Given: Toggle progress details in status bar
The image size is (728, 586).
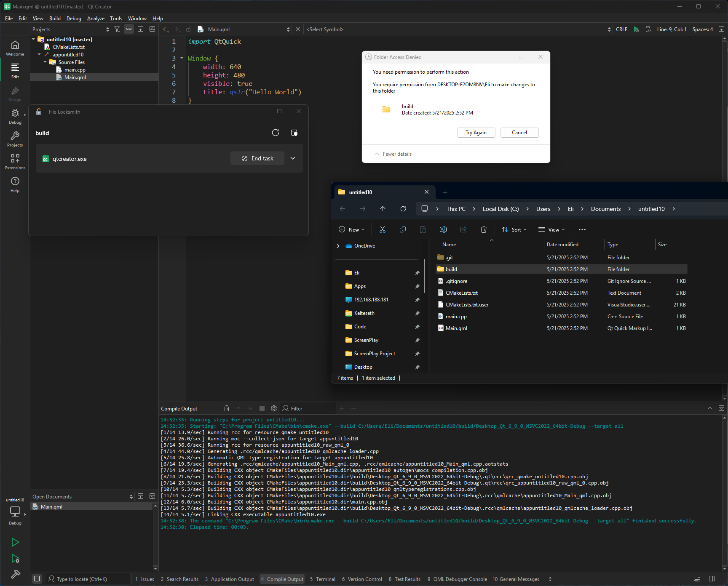Looking at the screenshot, I should 697,579.
